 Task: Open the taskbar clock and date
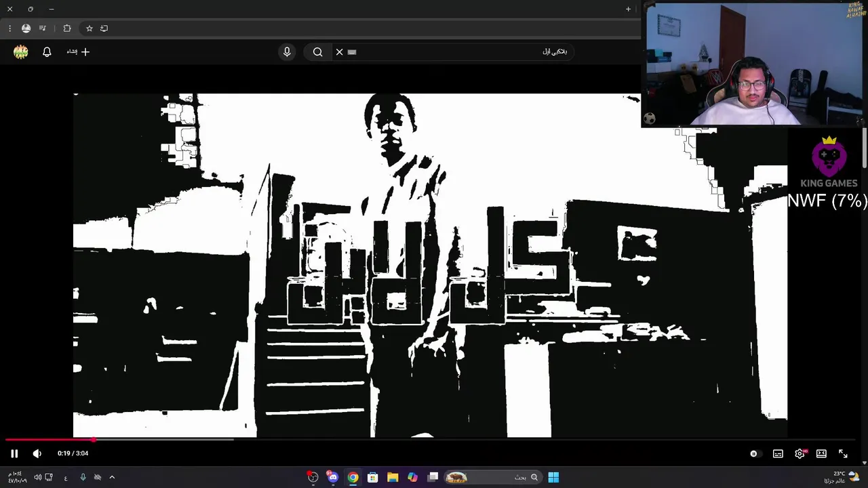point(17,477)
